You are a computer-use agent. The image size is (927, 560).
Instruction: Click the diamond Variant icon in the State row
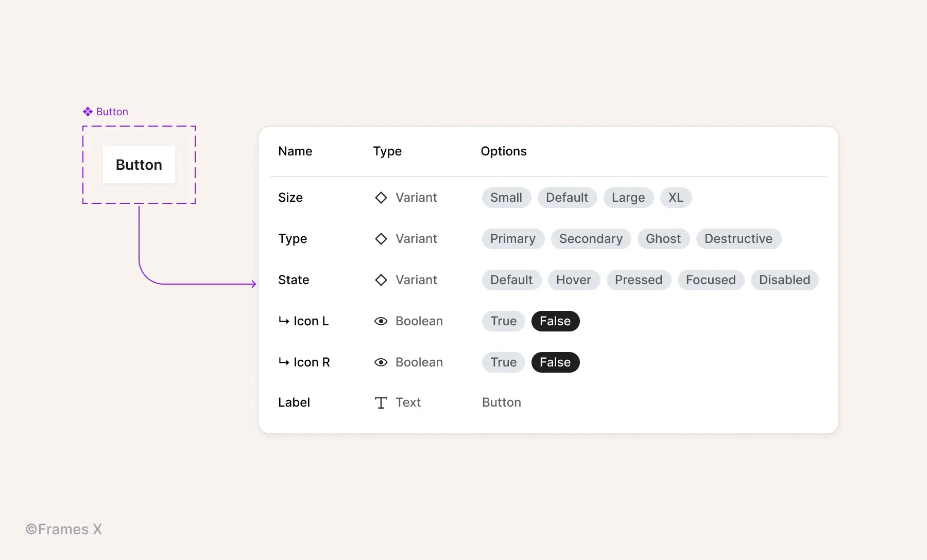pos(381,280)
